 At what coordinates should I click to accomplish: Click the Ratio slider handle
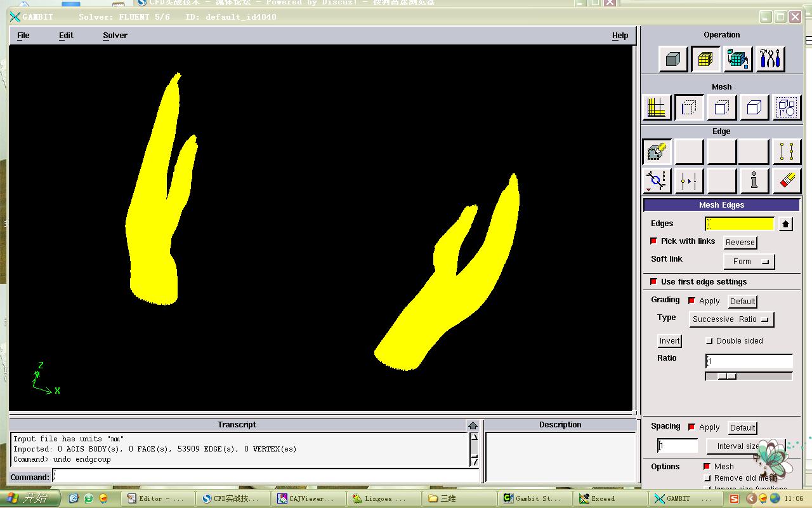click(x=727, y=377)
